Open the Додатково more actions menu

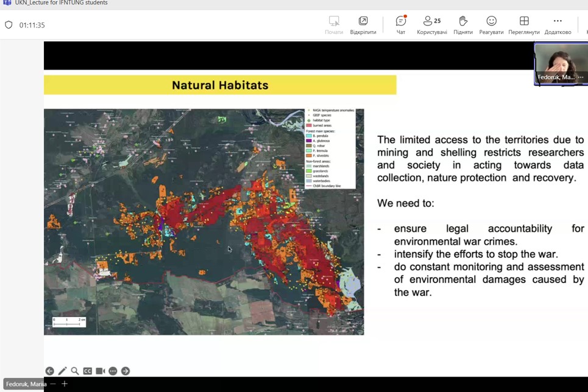click(x=557, y=25)
